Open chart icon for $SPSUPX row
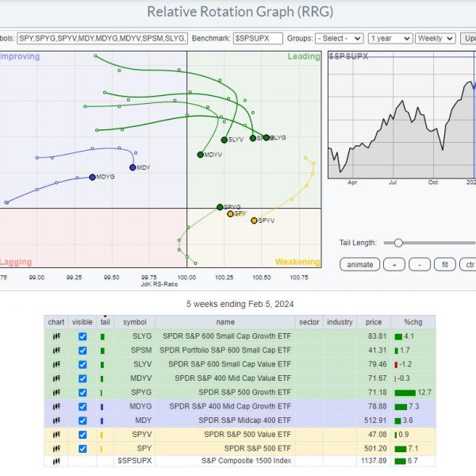This screenshot has height=476, width=476. click(x=56, y=462)
